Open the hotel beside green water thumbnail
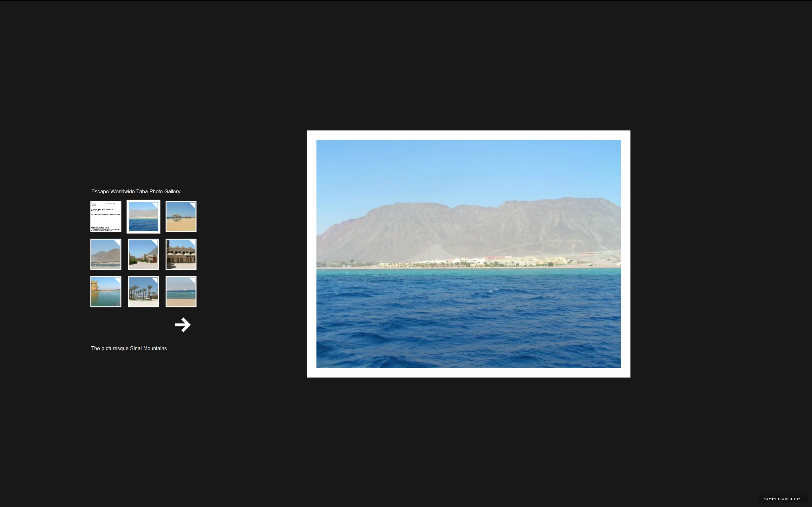The image size is (812, 507). click(106, 292)
